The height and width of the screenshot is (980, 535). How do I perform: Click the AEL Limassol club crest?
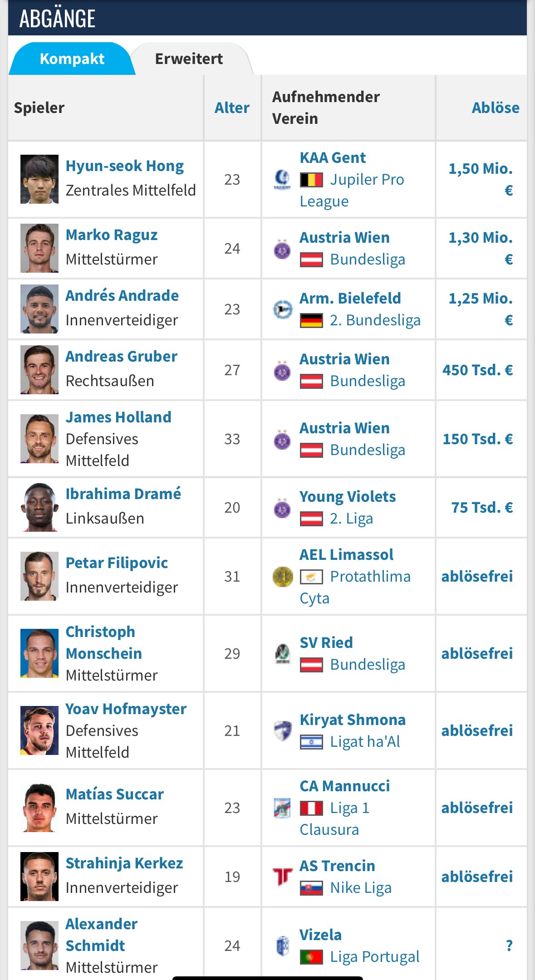click(x=282, y=577)
